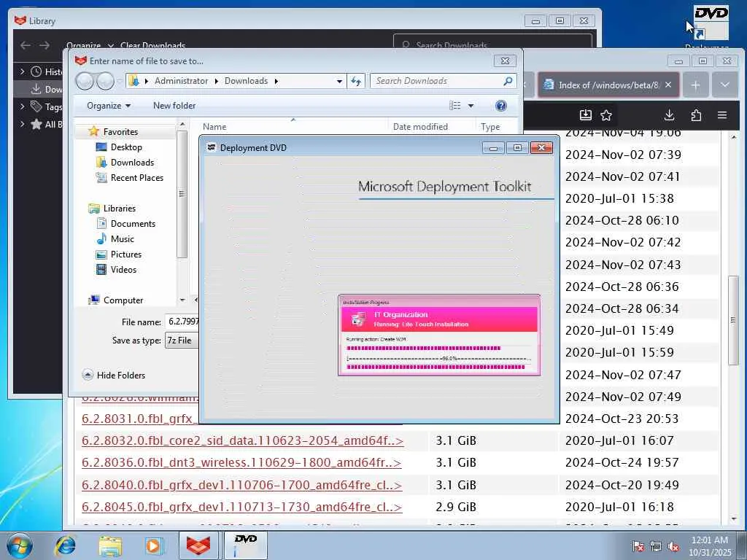Open the browser hamburger menu
The width and height of the screenshot is (747, 560).
tap(722, 114)
